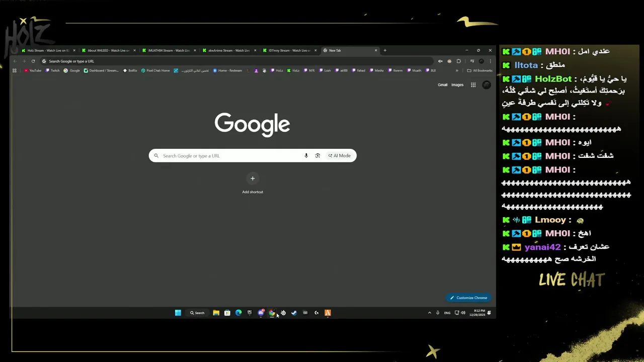Close the New Tab tab
Screen dimensions: 644x362
click(375, 50)
